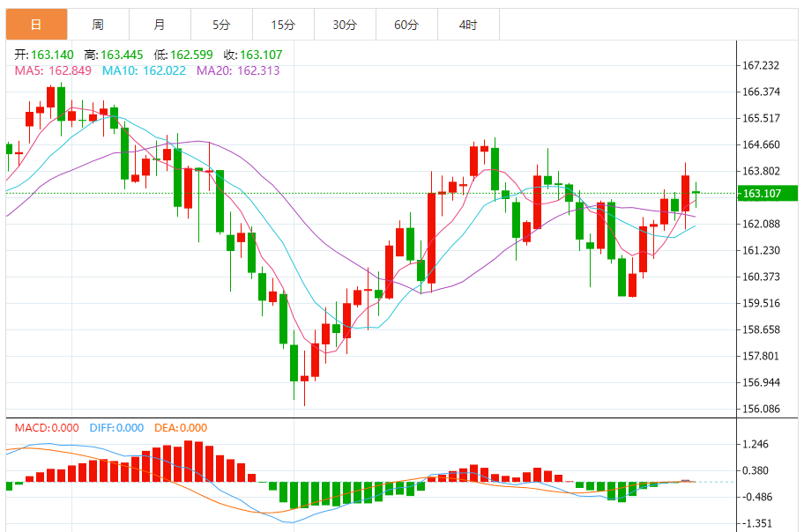Switch to the 月 monthly tab
This screenshot has width=804, height=532.
[160, 24]
